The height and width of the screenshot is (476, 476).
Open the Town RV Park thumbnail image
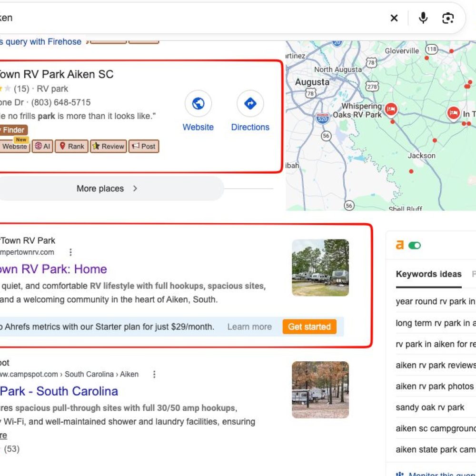pyautogui.click(x=320, y=268)
